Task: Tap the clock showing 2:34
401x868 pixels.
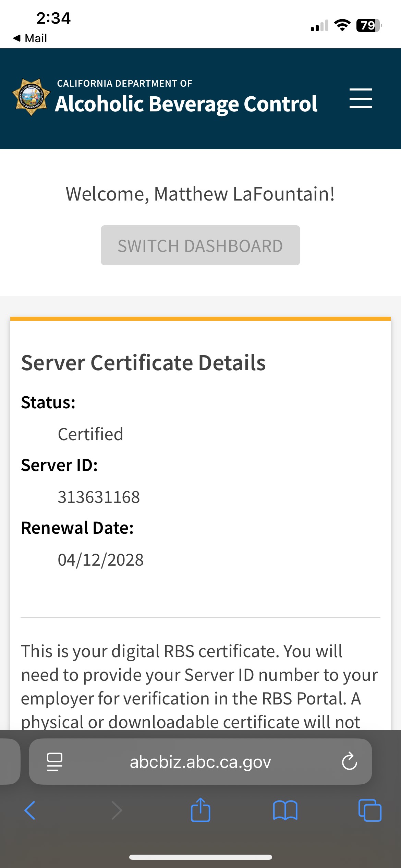Action: (53, 18)
